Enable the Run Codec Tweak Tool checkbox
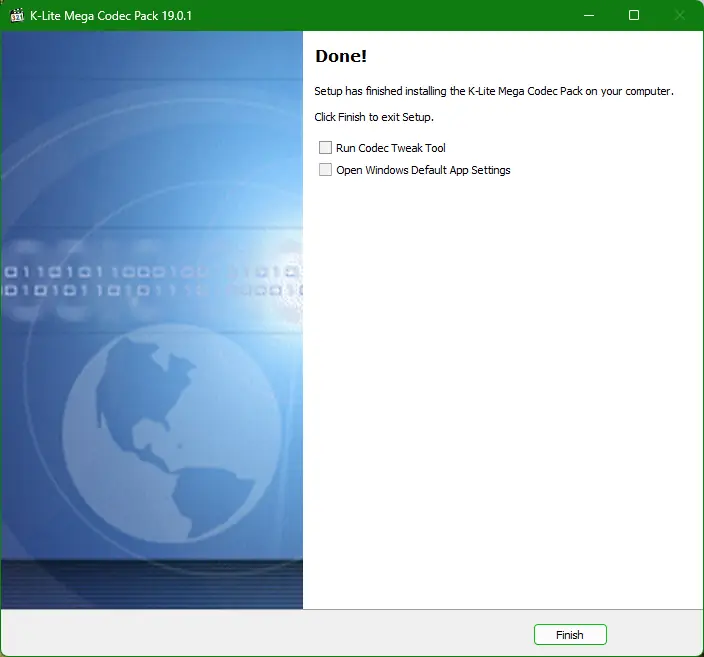Screen dimensions: 704x657 pos(326,147)
